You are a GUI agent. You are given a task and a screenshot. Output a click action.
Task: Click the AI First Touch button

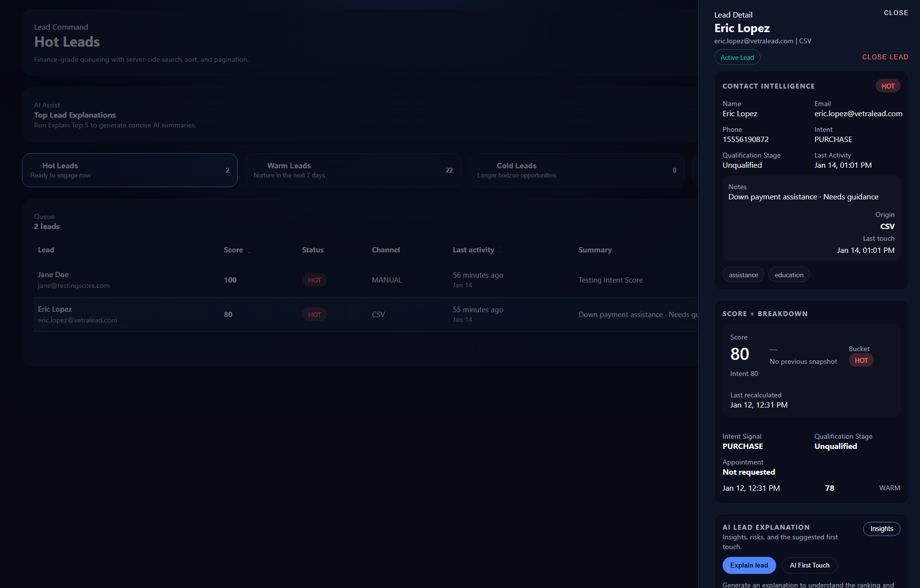point(809,565)
